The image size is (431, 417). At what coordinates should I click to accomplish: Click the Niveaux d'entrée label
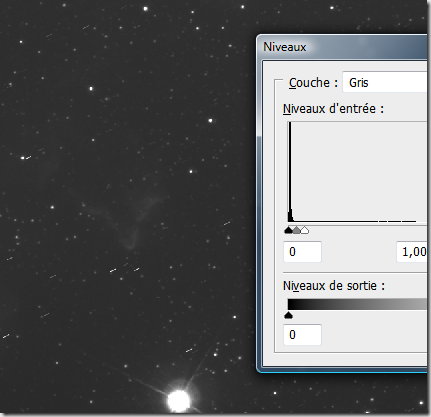(x=333, y=109)
